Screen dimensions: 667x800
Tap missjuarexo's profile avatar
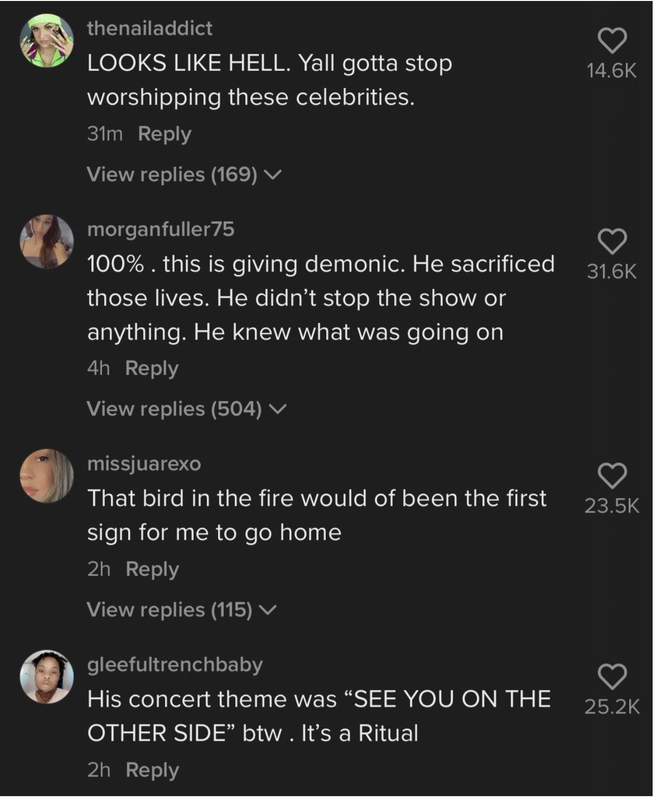point(47,476)
